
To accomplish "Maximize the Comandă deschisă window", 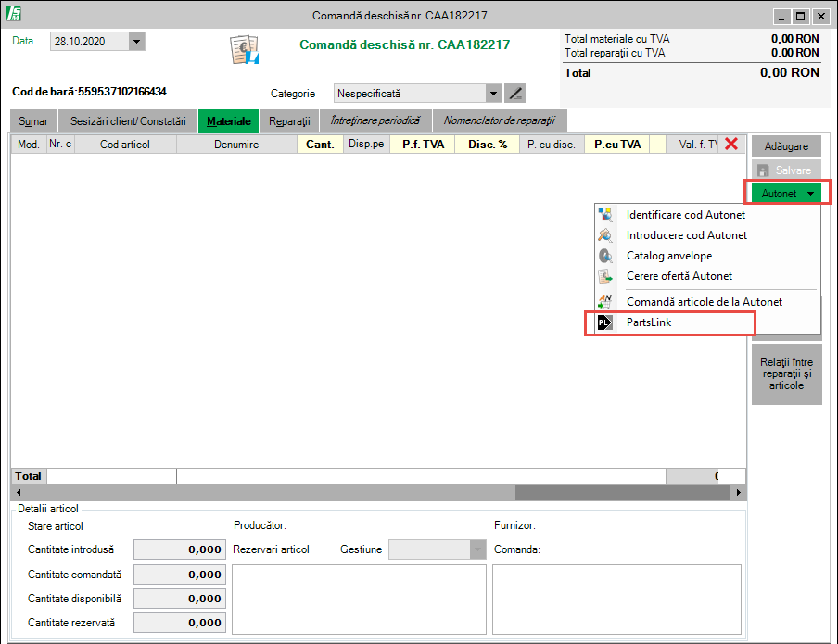I will pyautogui.click(x=800, y=17).
